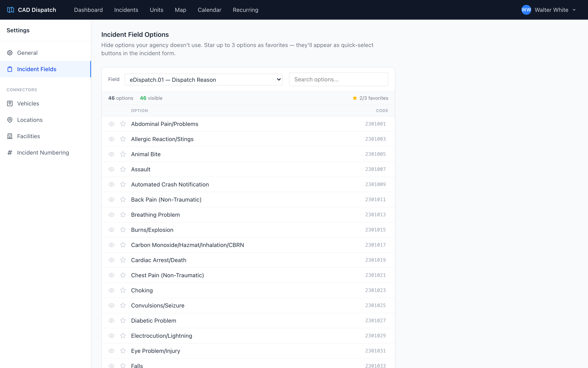Hide the Abdominal Pain/Problems option

point(111,124)
